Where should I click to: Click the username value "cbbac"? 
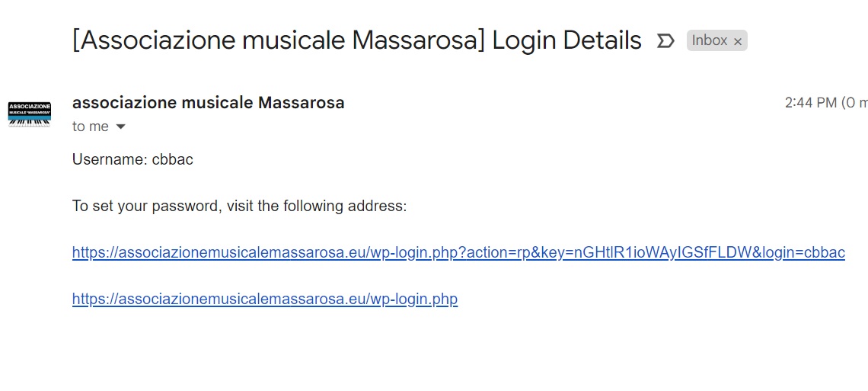coord(173,159)
